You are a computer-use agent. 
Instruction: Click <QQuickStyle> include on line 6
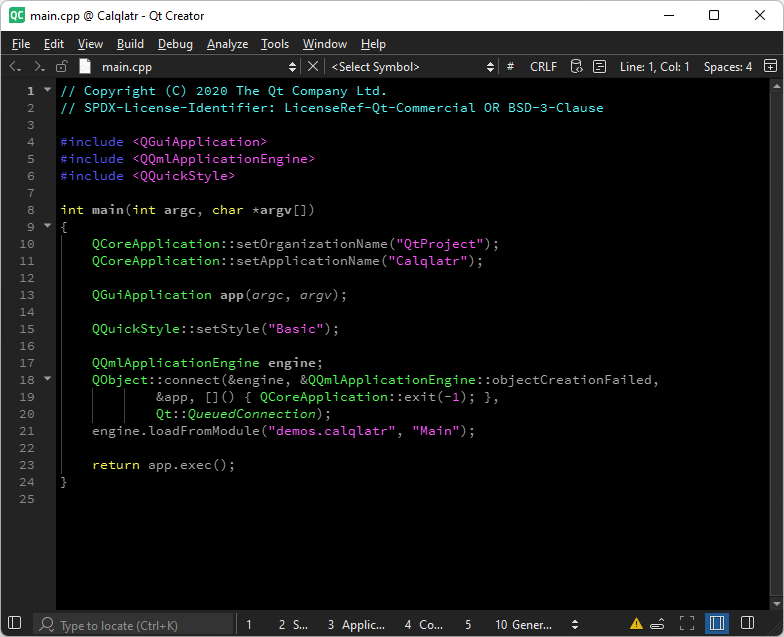pyautogui.click(x=184, y=176)
